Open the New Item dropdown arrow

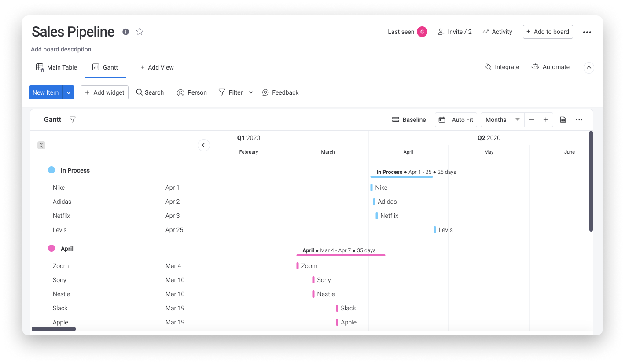[x=69, y=92]
